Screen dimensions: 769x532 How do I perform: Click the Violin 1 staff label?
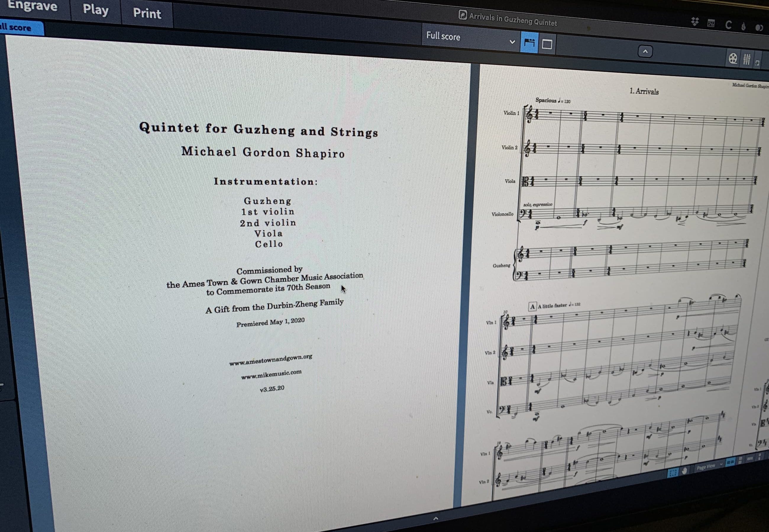pyautogui.click(x=511, y=113)
